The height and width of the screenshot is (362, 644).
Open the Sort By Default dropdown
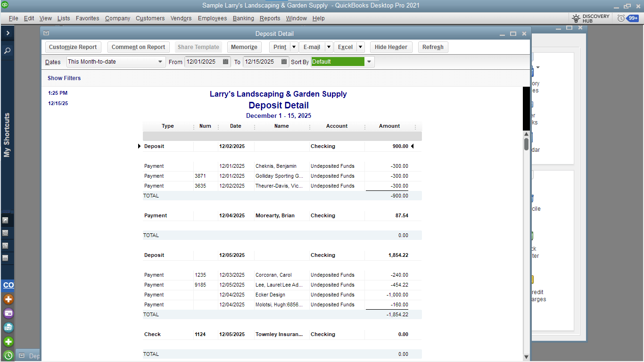click(x=369, y=62)
